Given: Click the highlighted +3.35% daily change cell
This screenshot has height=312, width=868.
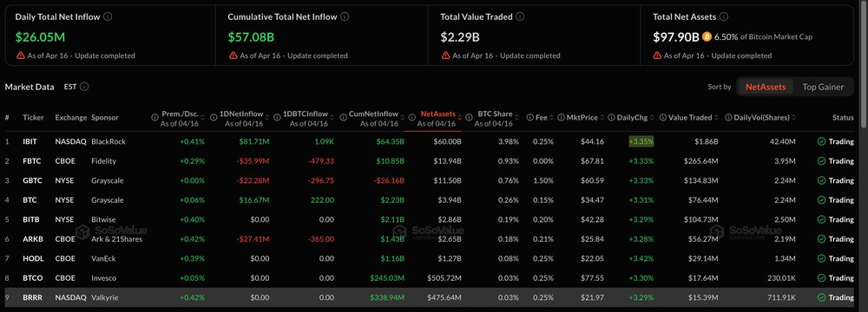Looking at the screenshot, I should pos(641,141).
